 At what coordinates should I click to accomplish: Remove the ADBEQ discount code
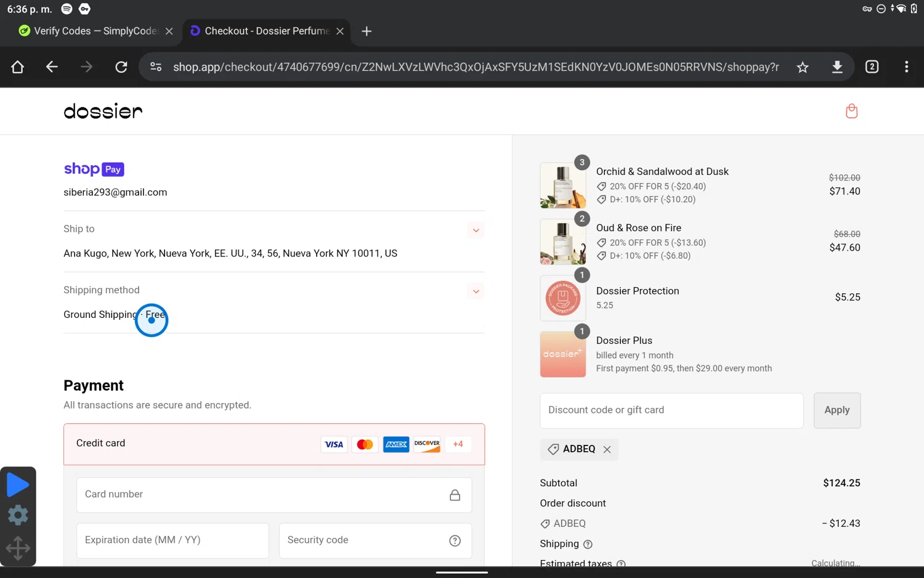coord(607,449)
